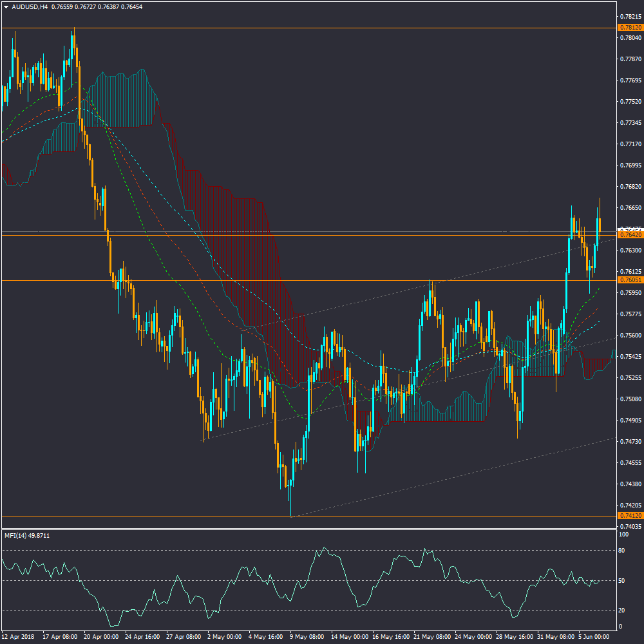
Task: Click the 0.75075 price scale label
Action: pyautogui.click(x=631, y=399)
